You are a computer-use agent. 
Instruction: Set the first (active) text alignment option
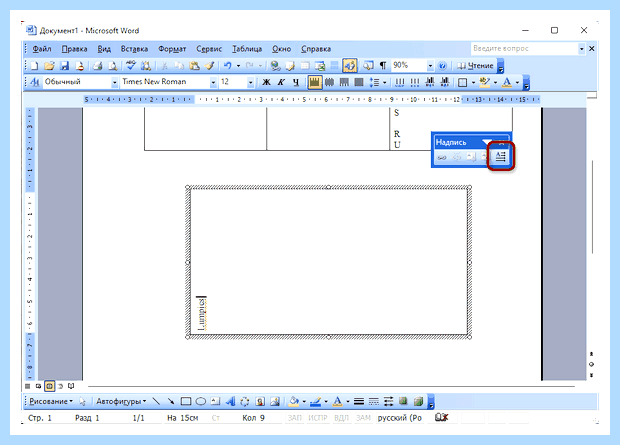tap(314, 82)
